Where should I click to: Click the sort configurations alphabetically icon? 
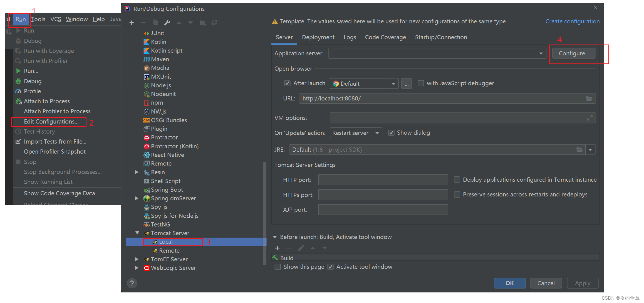[214, 23]
